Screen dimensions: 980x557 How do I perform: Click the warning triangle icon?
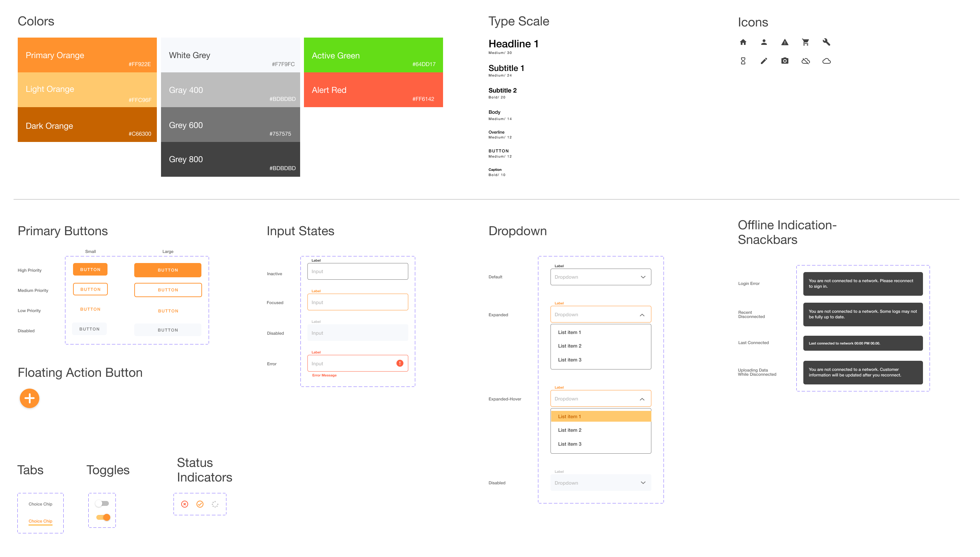785,42
